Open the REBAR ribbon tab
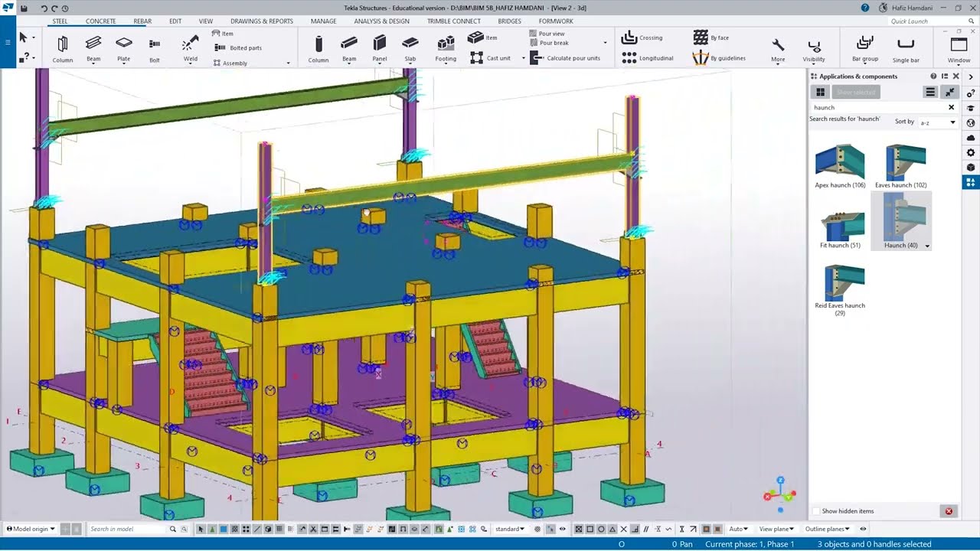The image size is (980, 551). 142,21
